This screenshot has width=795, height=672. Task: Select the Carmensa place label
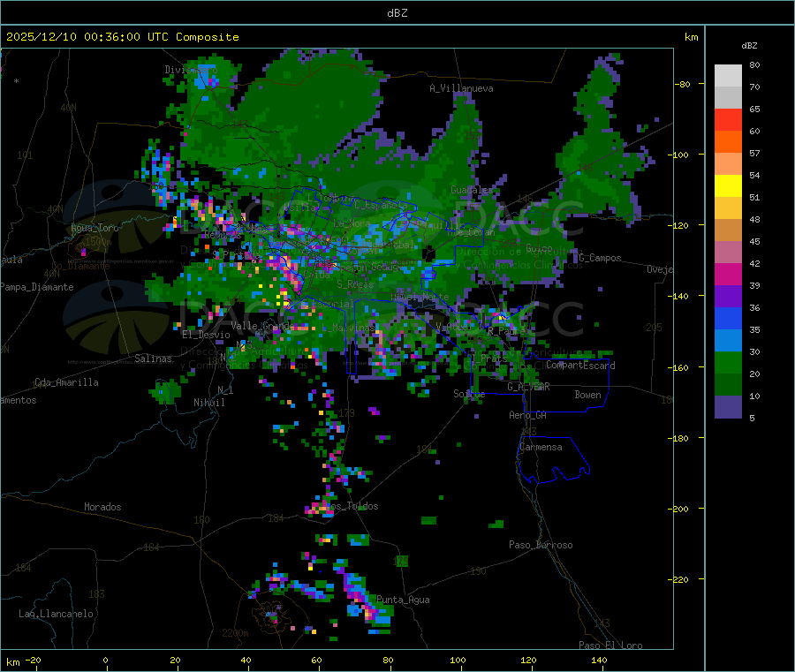541,447
